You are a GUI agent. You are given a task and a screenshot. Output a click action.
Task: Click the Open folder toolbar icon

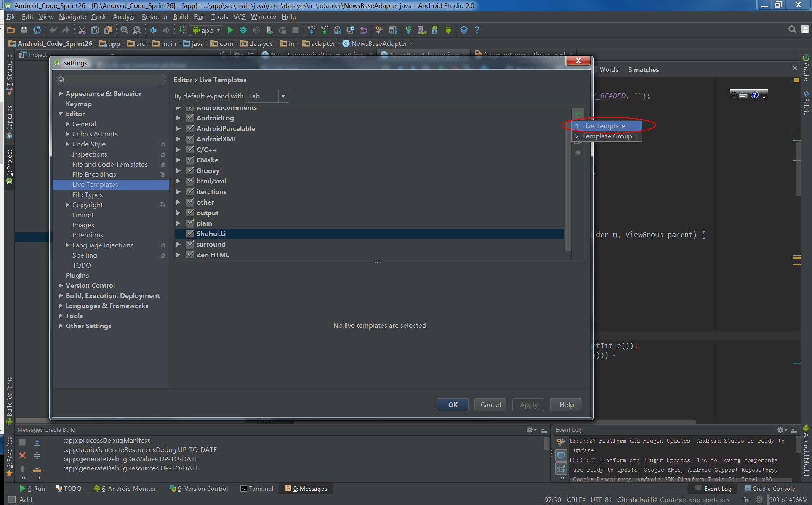coord(11,30)
